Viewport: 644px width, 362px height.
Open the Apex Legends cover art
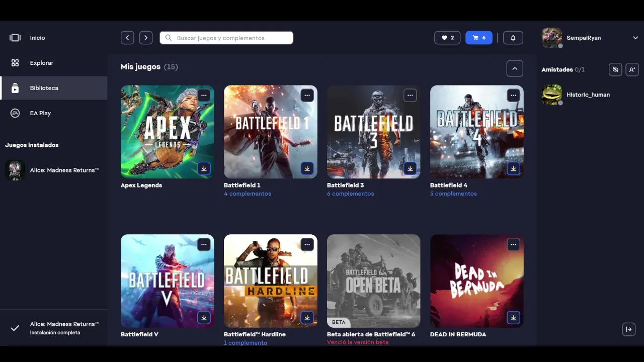coord(168,132)
